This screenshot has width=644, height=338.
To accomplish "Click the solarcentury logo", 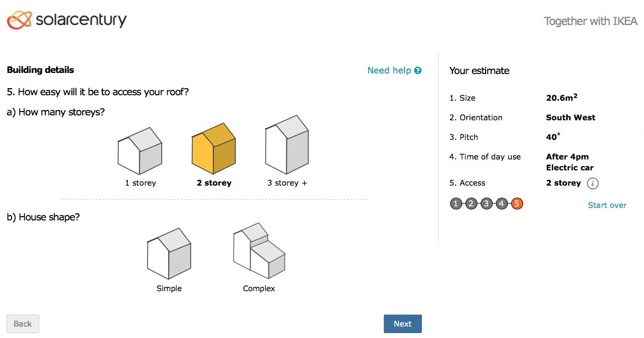I will pyautogui.click(x=66, y=21).
